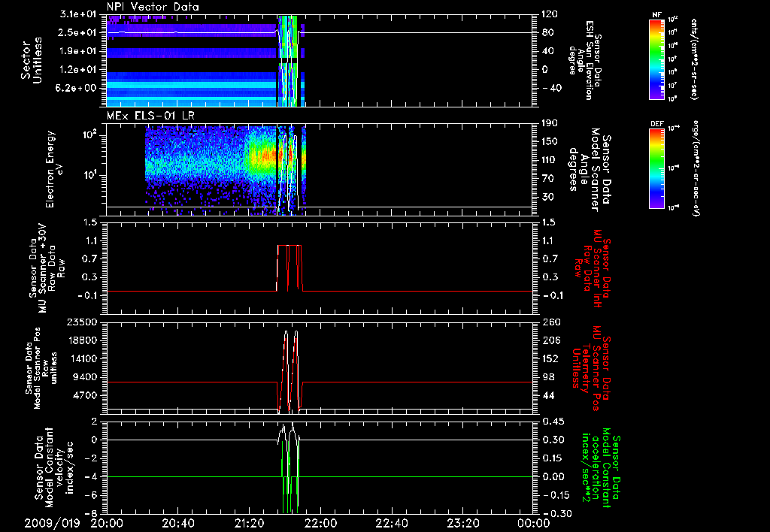Click the 0.00 acceleration tick label
Viewport: 770px width, 532px height.
(x=553, y=477)
